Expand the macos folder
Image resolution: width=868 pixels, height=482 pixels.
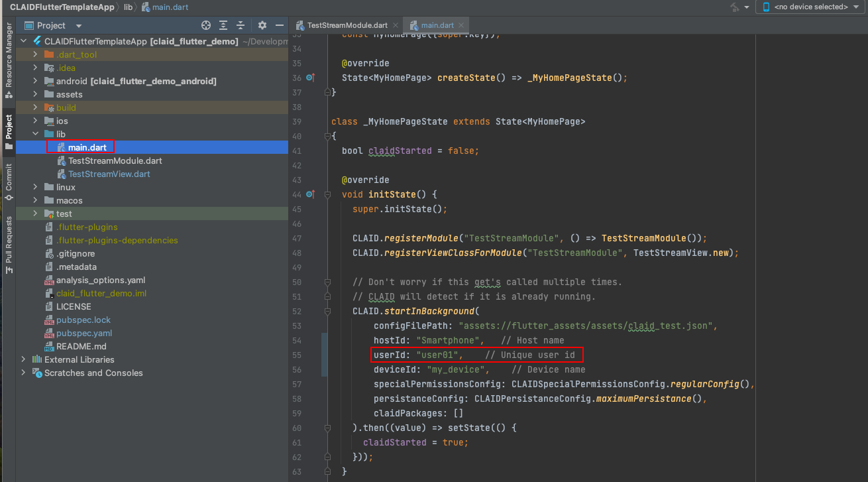tap(35, 200)
